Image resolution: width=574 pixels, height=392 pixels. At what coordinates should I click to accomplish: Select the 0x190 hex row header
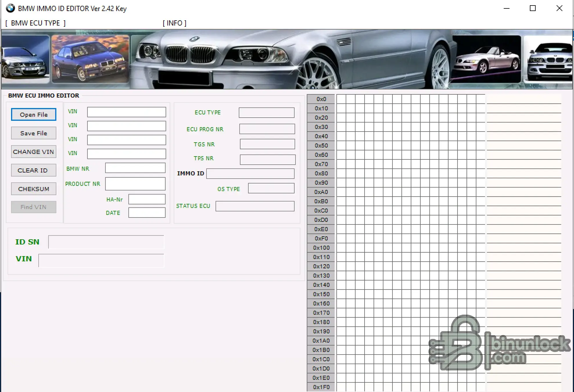pyautogui.click(x=321, y=331)
